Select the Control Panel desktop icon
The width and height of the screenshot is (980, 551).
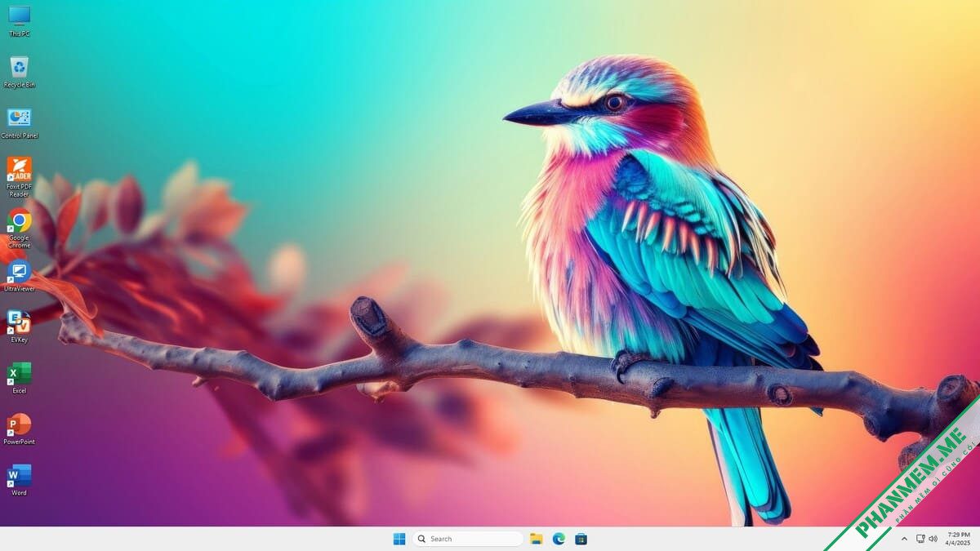19,122
